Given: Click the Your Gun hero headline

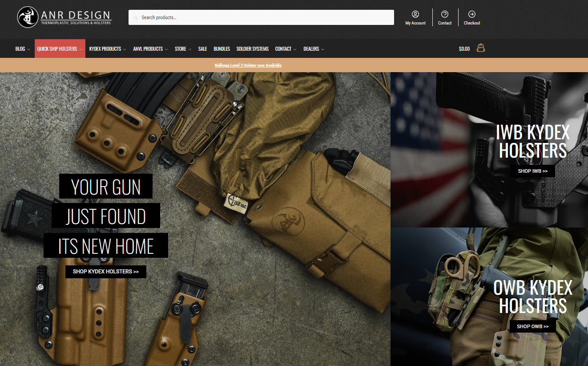Looking at the screenshot, I should pyautogui.click(x=106, y=187).
